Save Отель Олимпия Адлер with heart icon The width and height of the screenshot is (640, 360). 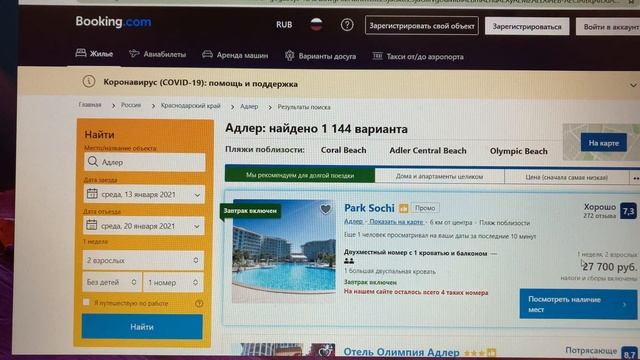click(325, 351)
